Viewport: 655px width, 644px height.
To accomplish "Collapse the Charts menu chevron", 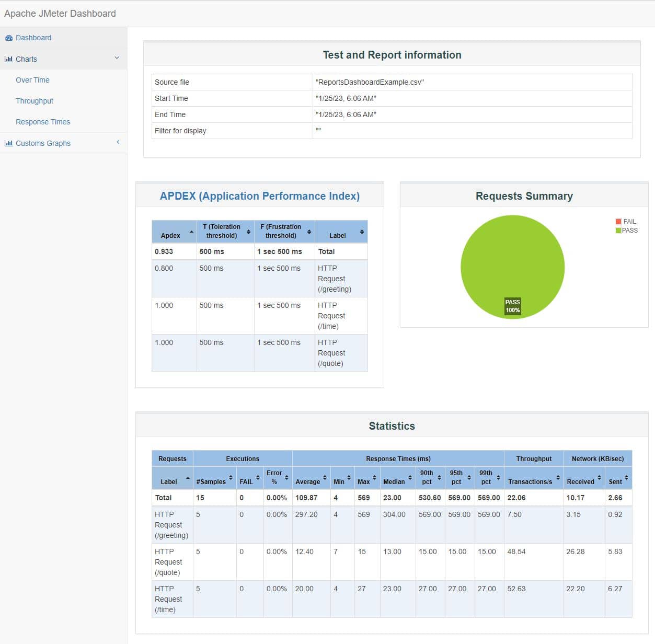I will pyautogui.click(x=117, y=58).
